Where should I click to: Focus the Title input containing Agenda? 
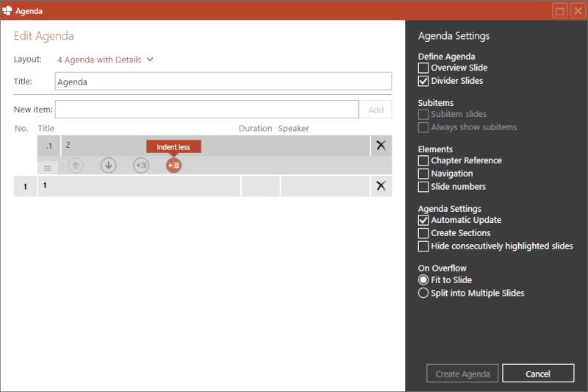[x=223, y=82]
